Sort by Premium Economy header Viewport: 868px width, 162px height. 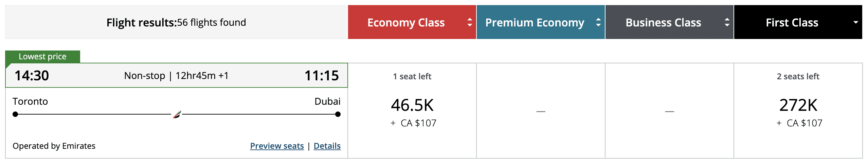click(x=535, y=22)
